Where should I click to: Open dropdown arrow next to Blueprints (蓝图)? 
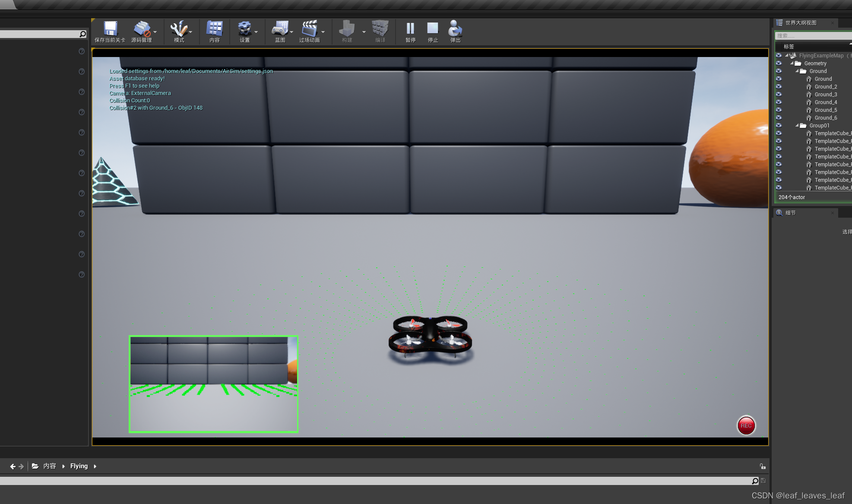291,32
